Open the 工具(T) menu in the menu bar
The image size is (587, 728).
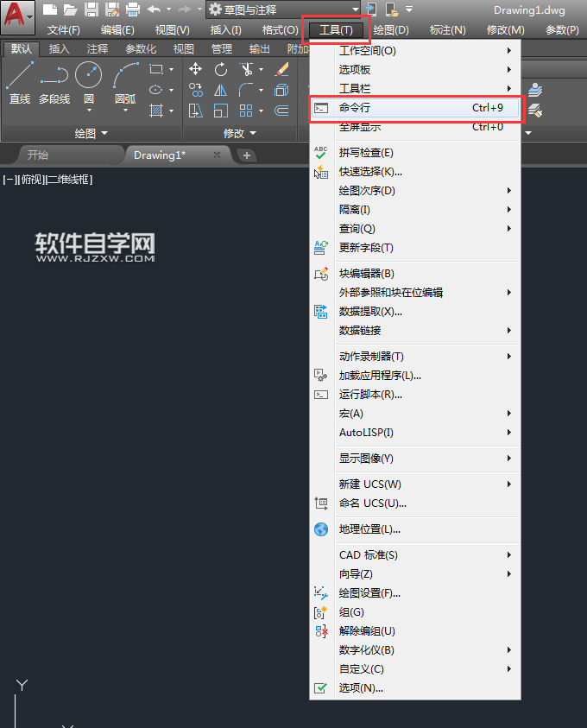point(336,30)
